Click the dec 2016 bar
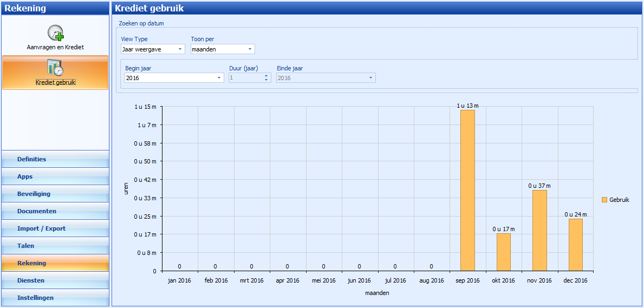The height and width of the screenshot is (308, 644). pyautogui.click(x=575, y=245)
